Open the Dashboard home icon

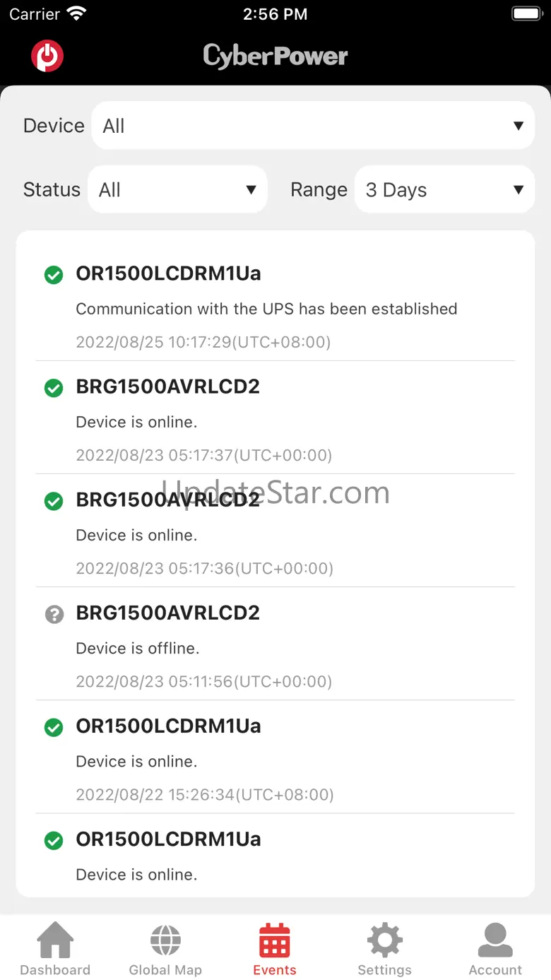pyautogui.click(x=55, y=940)
